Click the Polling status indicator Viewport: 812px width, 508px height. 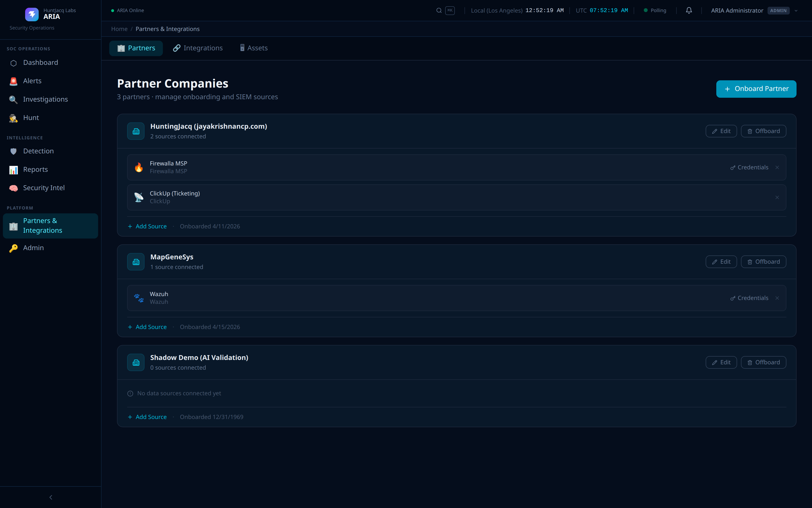[655, 10]
